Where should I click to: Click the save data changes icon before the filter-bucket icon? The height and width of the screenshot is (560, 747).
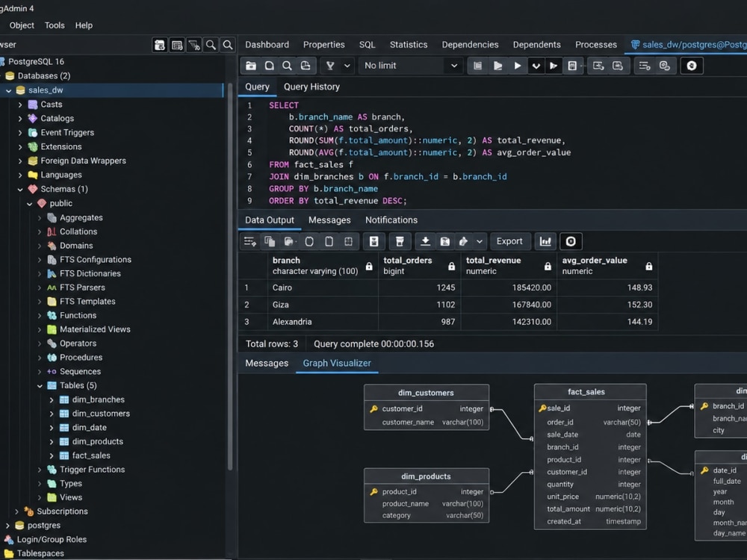click(x=374, y=241)
